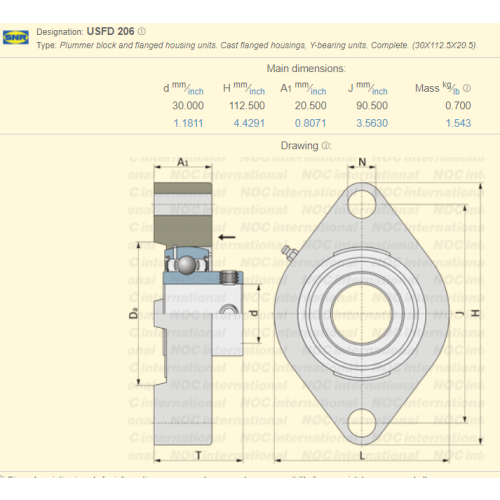The height and width of the screenshot is (500, 500).
Task: Click the J inch value 3.5630
Action: (372, 123)
